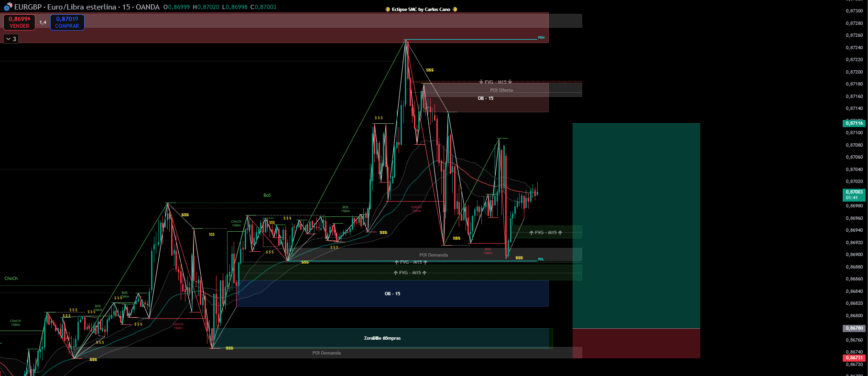The width and height of the screenshot is (868, 376).
Task: Click the 1,4 spread value between prices
Action: pyautogui.click(x=43, y=22)
